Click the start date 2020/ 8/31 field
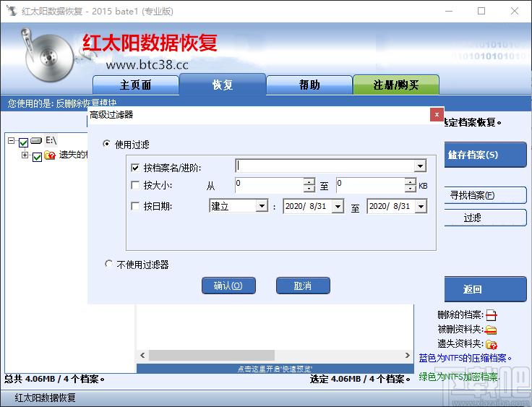 308,206
